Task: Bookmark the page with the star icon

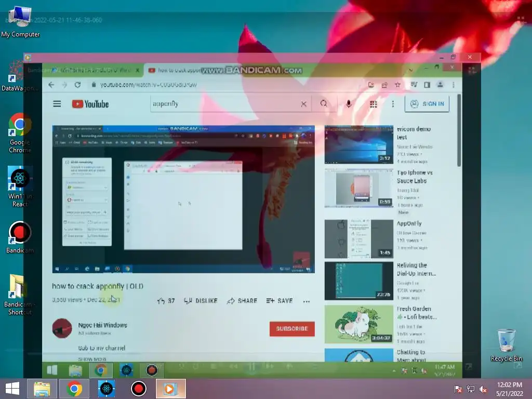Action: coord(397,85)
